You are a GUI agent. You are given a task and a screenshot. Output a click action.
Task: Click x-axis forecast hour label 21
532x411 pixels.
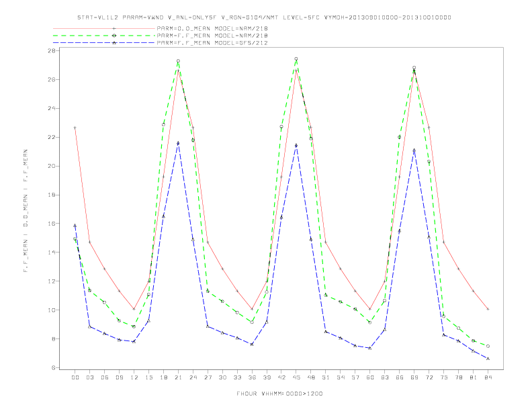pyautogui.click(x=178, y=377)
